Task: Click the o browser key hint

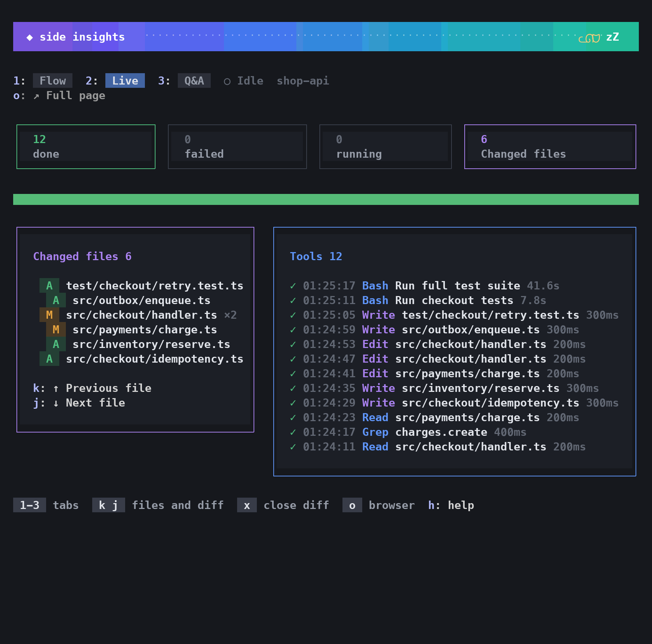Action: [352, 505]
